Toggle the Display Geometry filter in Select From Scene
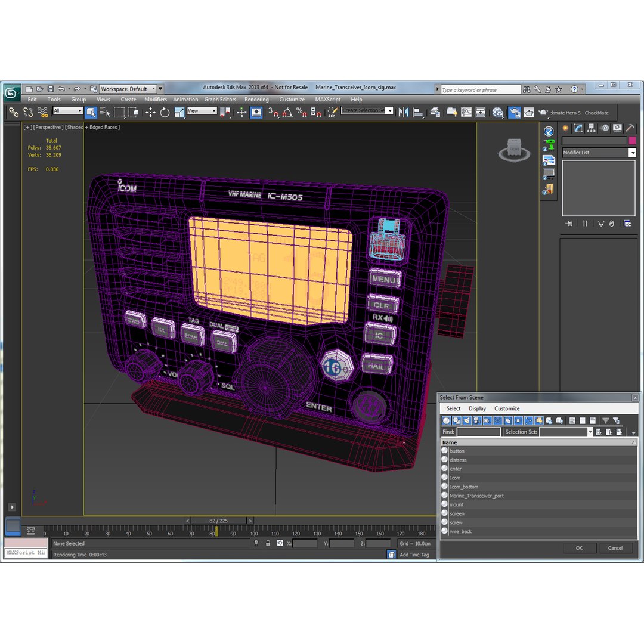Image resolution: width=644 pixels, height=644 pixels. [x=447, y=420]
